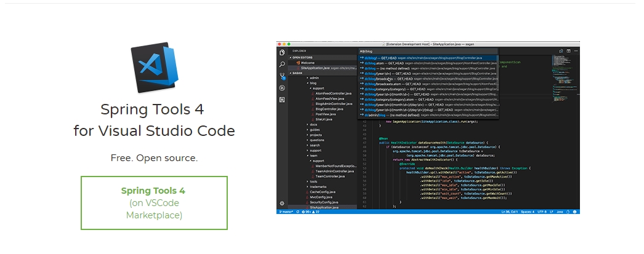
Task: Open PostView.java file
Action: (325, 114)
